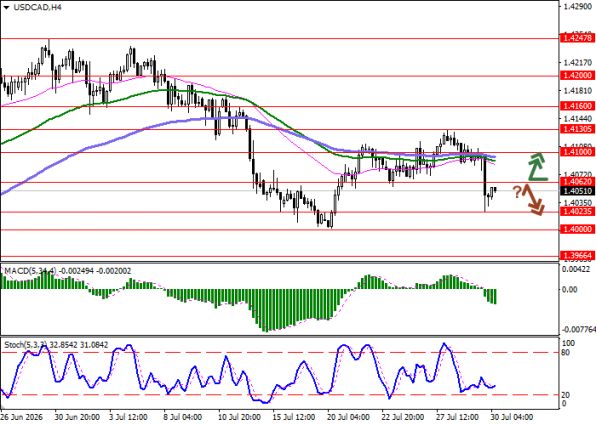This screenshot has height=425, width=596.
Task: Click the 1.41440 price scale value
Action: (x=577, y=119)
